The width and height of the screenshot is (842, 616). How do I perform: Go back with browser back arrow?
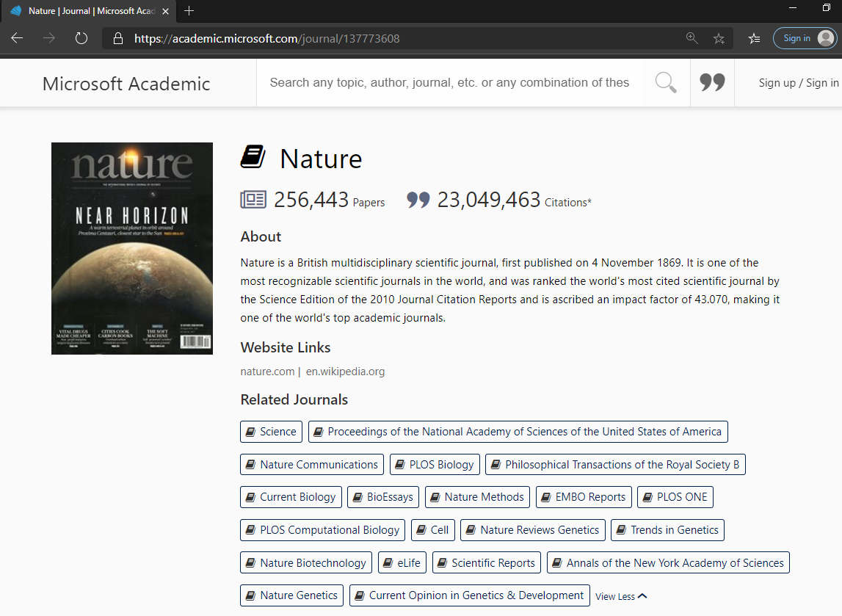[17, 38]
